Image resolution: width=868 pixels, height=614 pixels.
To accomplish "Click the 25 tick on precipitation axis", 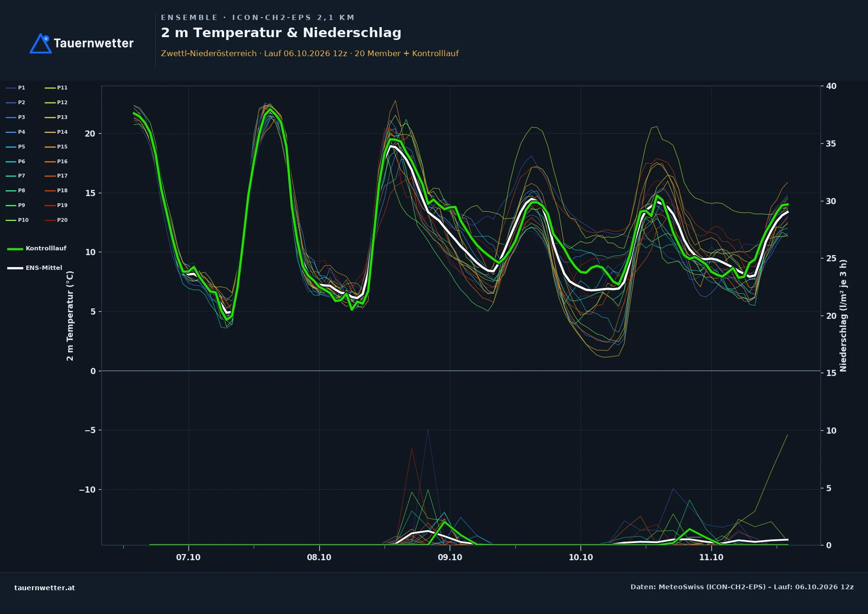I will point(831,258).
